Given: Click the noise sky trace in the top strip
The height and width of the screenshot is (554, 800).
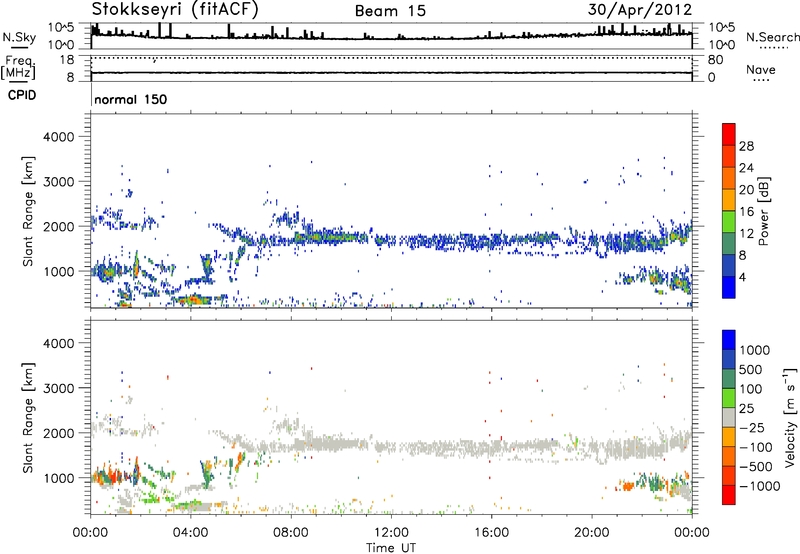Looking at the screenshot, I should tap(391, 37).
